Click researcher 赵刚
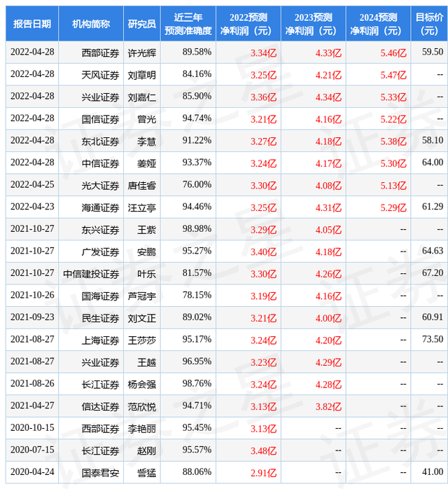Screen dimensions: 448x489 click(x=146, y=451)
